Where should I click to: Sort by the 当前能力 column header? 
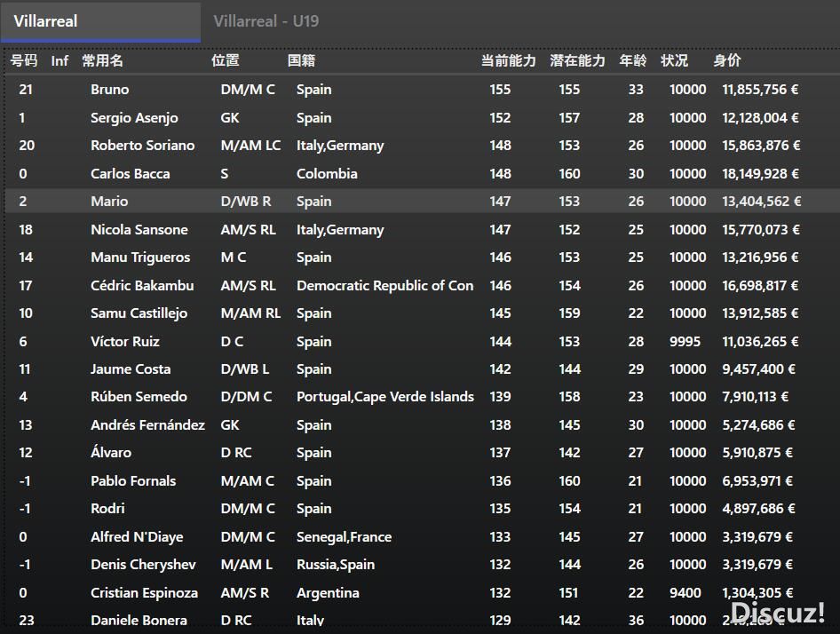click(509, 60)
